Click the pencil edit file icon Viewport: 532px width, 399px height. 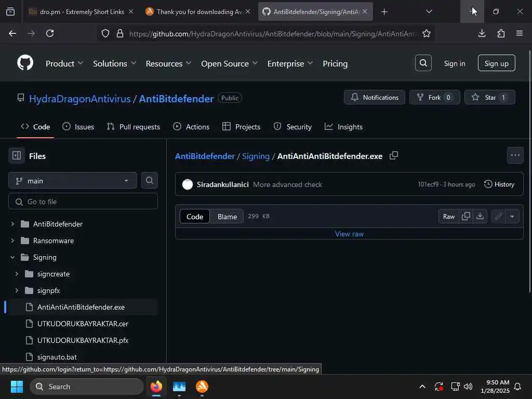click(x=498, y=216)
